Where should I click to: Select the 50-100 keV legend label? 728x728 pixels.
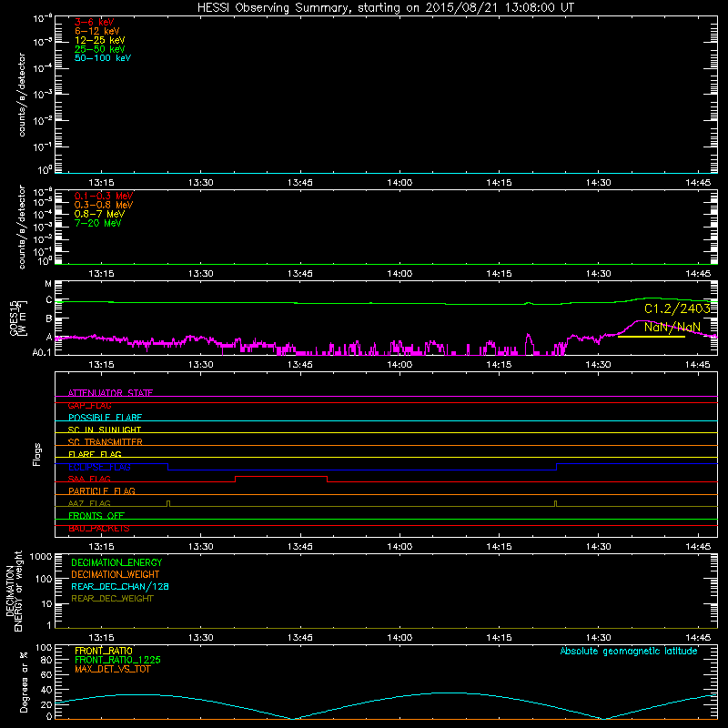click(103, 58)
